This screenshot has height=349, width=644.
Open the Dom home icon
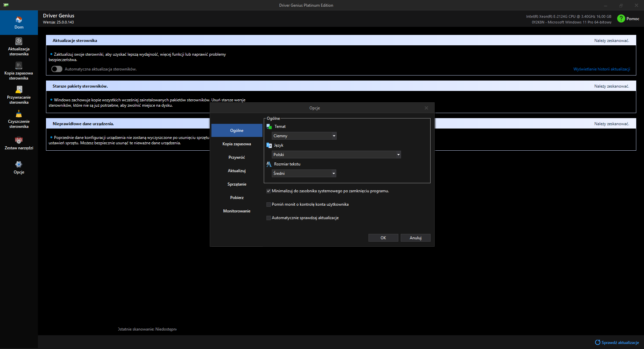pyautogui.click(x=19, y=20)
